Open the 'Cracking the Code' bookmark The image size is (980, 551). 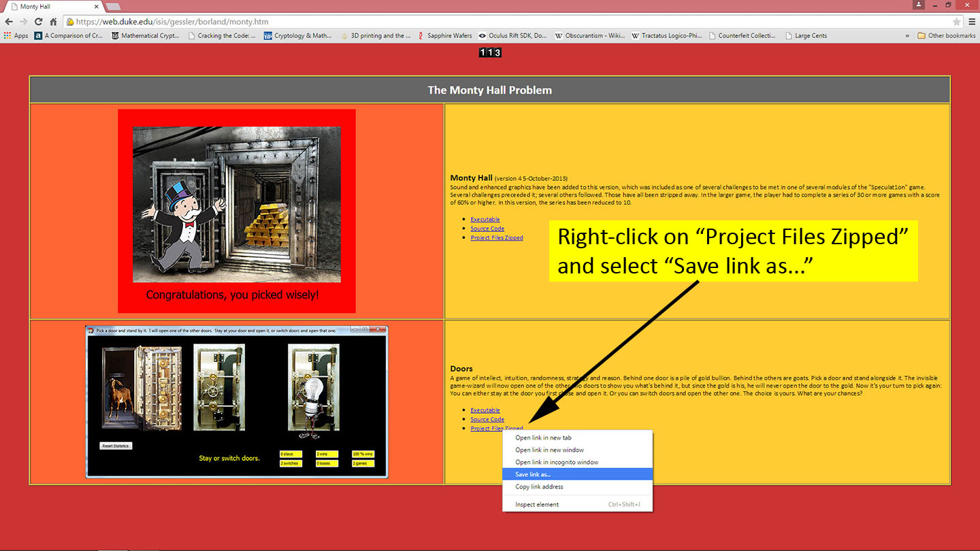pos(222,35)
